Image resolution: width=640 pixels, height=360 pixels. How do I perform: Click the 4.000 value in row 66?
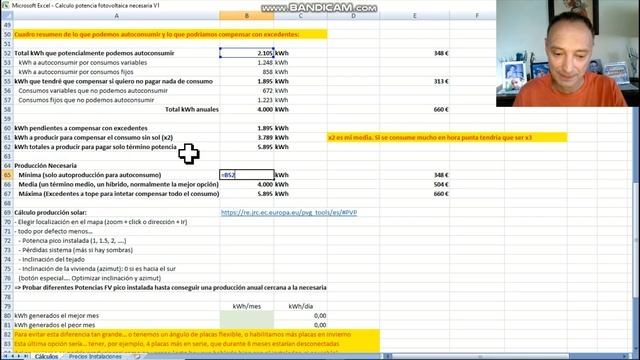coord(247,184)
